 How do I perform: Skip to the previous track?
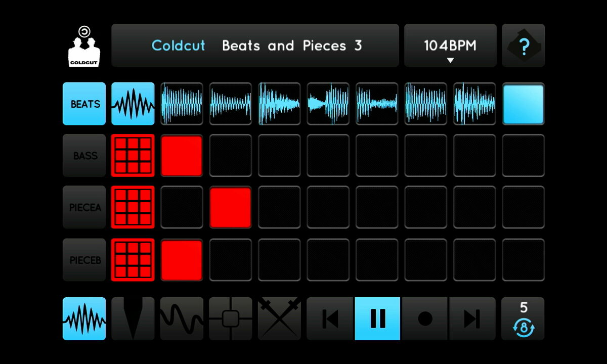pyautogui.click(x=330, y=318)
